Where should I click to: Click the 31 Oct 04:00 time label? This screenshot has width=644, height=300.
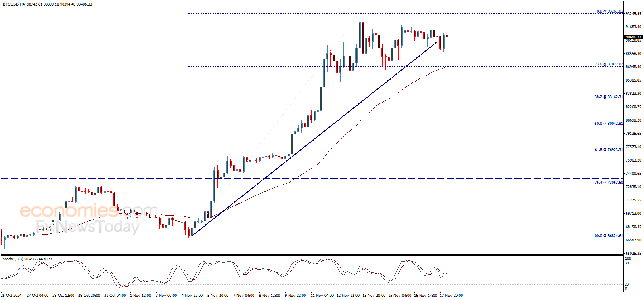(x=115, y=296)
